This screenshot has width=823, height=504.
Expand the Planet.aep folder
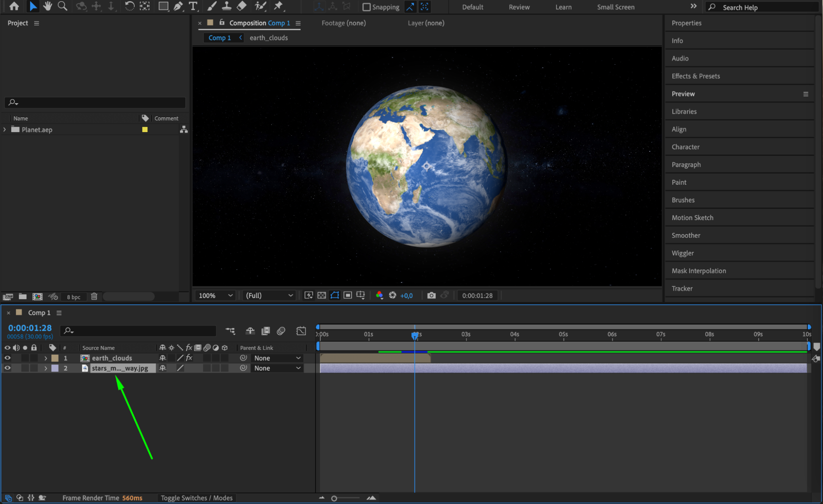point(5,130)
